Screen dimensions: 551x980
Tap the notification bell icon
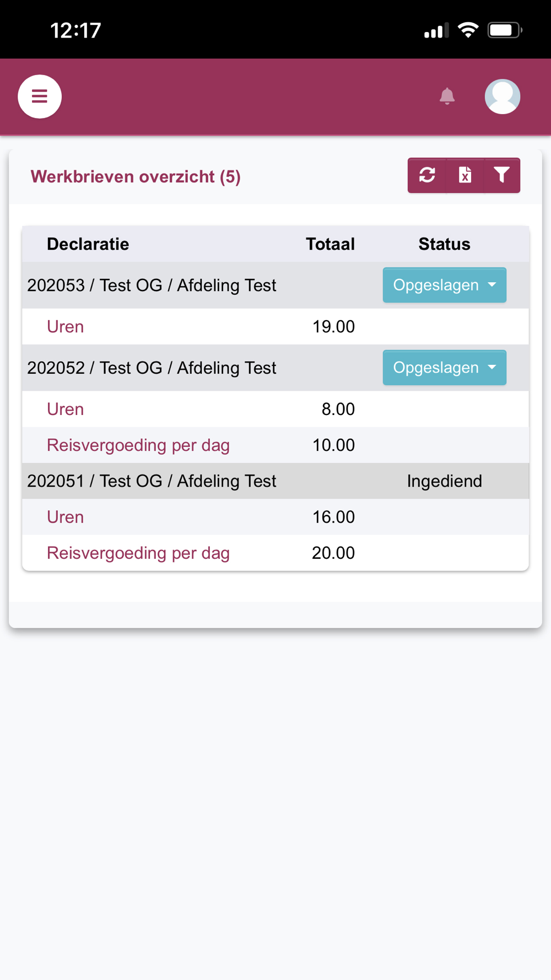click(x=447, y=96)
